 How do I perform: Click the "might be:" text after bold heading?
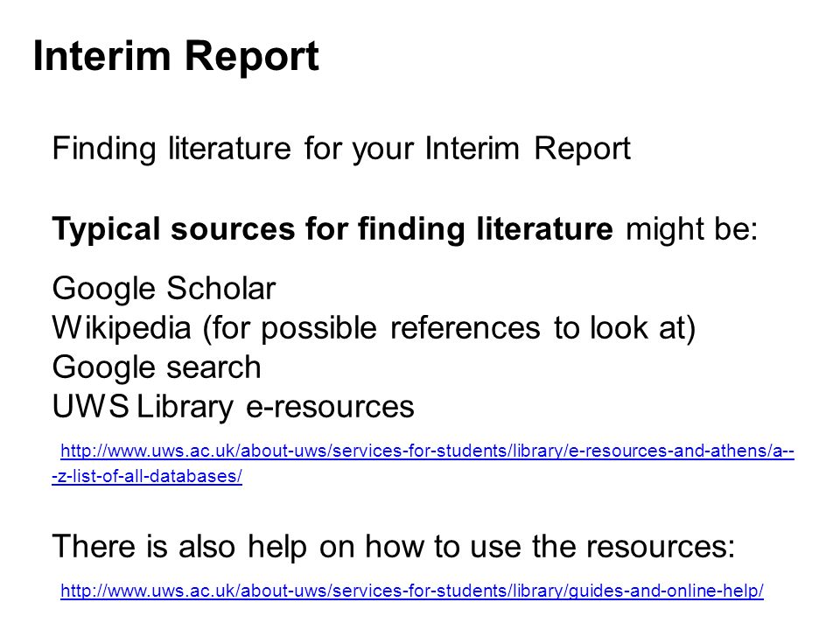click(x=691, y=228)
